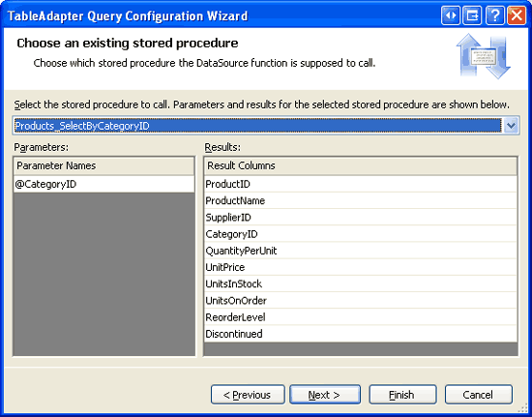The height and width of the screenshot is (417, 532).
Task: Select the Discontinued result row
Action: (x=361, y=334)
